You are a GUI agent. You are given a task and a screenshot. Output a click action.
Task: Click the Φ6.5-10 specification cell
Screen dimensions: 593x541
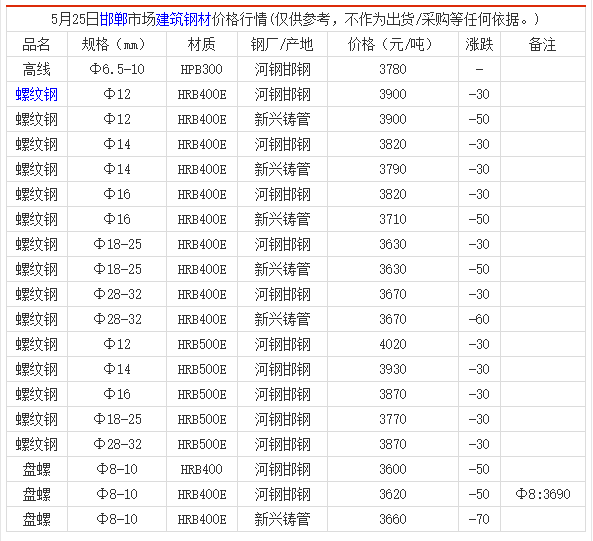(x=117, y=69)
